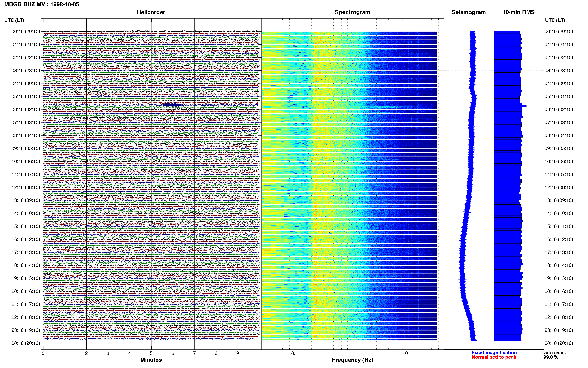The width and height of the screenshot is (588, 368).
Task: Select the 10-min RMS panel heading
Action: click(518, 12)
